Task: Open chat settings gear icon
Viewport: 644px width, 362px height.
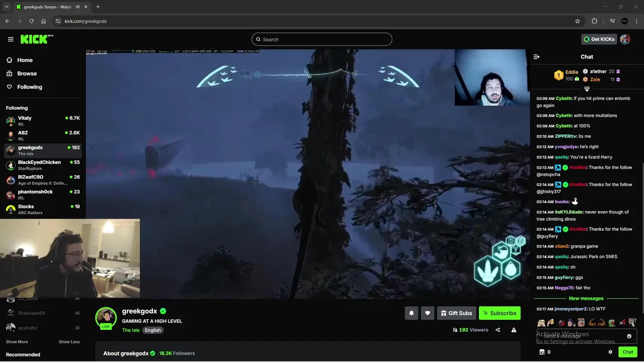Action: click(x=610, y=352)
